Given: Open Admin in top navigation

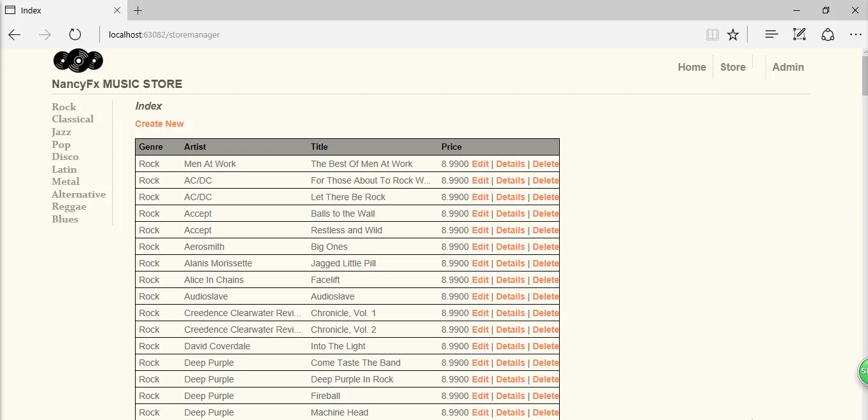Looking at the screenshot, I should pyautogui.click(x=788, y=67).
